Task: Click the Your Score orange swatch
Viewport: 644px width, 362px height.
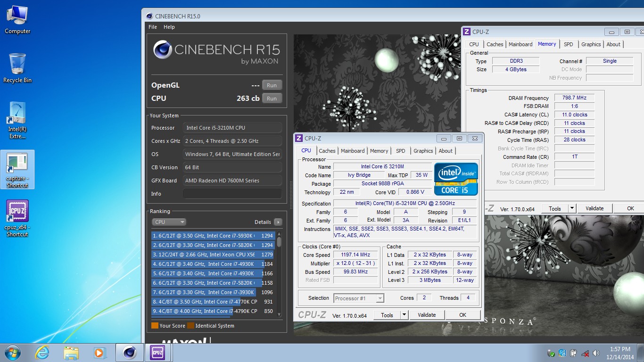Action: 155,326
